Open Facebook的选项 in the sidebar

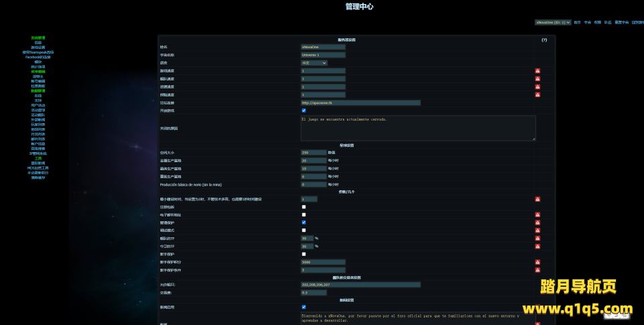point(38,57)
